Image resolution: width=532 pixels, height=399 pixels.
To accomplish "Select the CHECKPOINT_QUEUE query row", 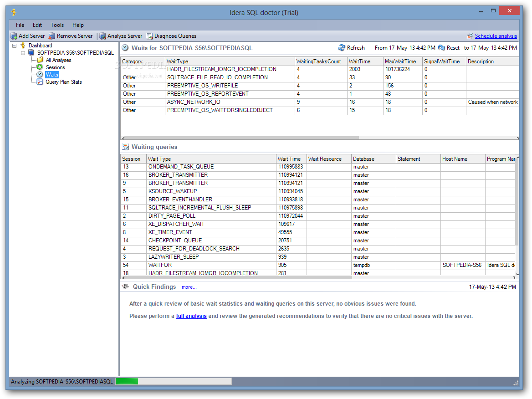I will point(318,240).
